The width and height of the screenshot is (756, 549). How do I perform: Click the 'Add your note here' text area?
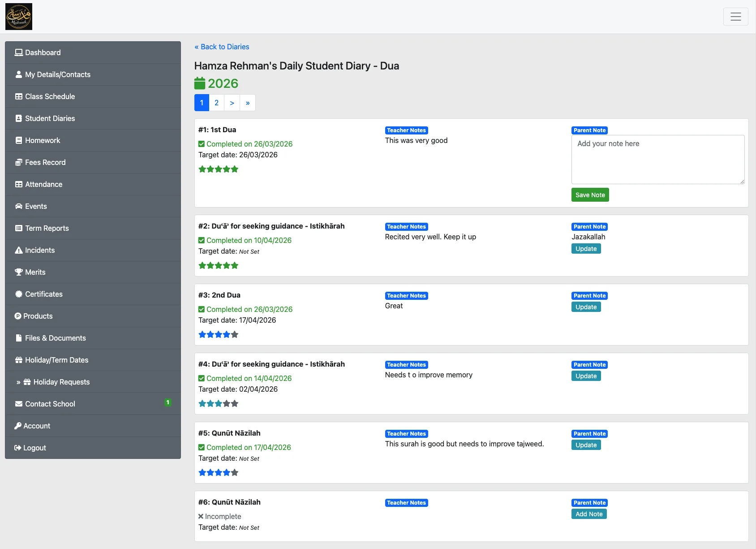click(658, 160)
